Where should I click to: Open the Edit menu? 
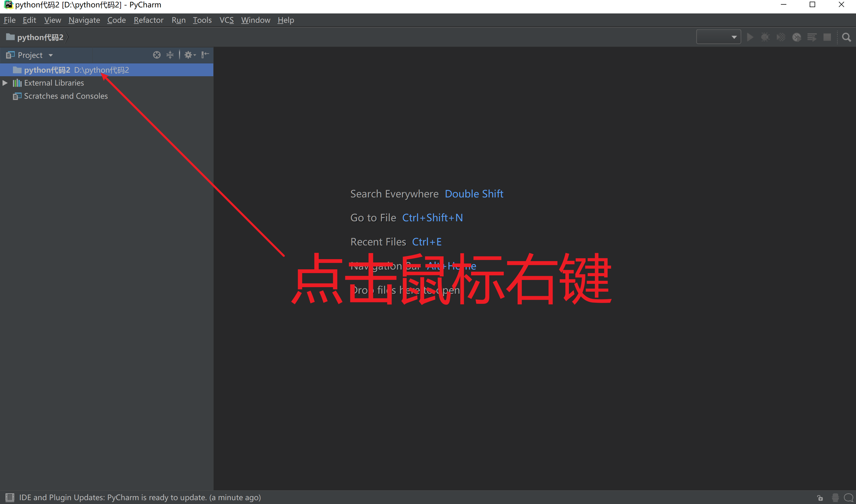click(x=29, y=20)
